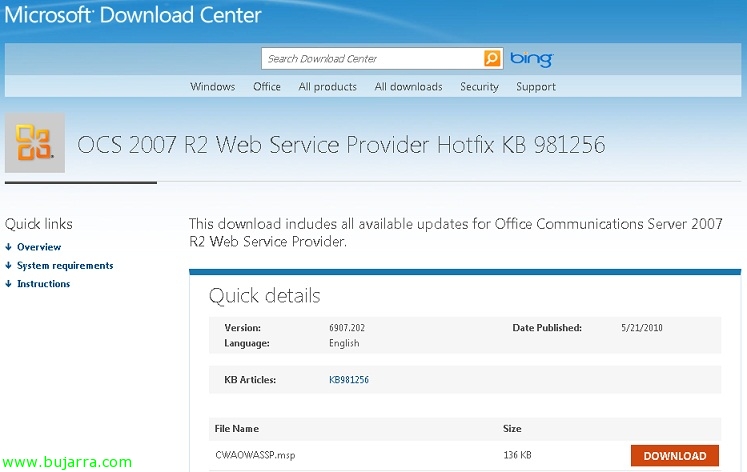Click the orange search magnifier icon
Image resolution: width=747 pixels, height=472 pixels.
coord(492,59)
